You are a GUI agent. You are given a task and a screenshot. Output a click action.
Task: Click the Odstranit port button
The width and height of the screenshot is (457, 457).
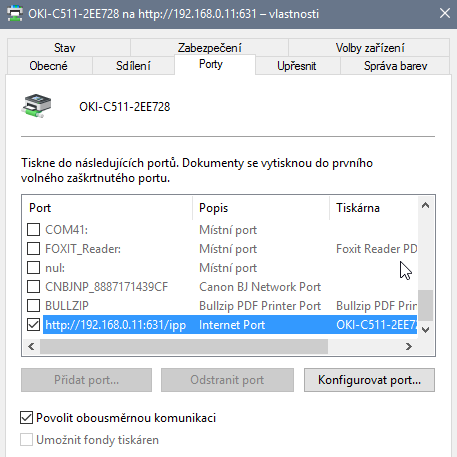[227, 380]
